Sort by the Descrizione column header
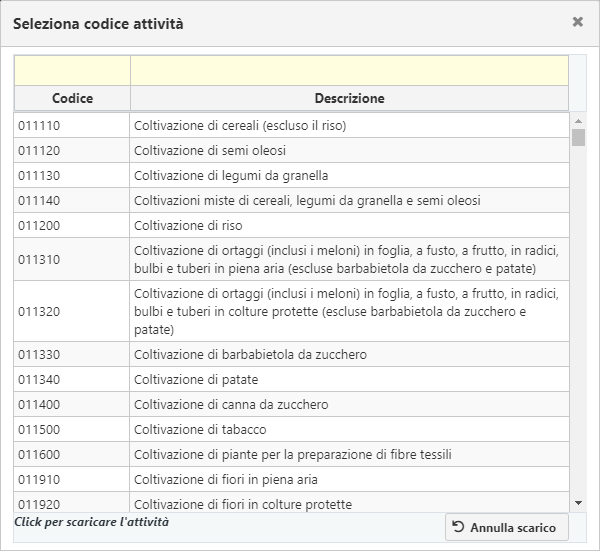This screenshot has height=551, width=600. coord(349,98)
